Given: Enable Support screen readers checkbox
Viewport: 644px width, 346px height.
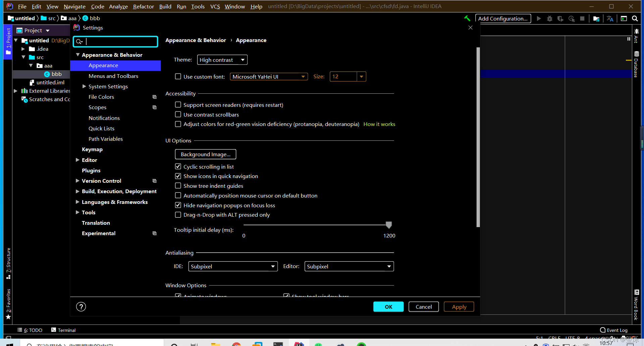Looking at the screenshot, I should pos(178,105).
